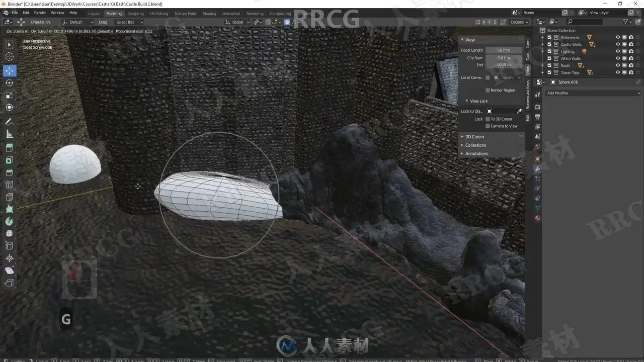Toggle proportional editing button in header

(x=287, y=22)
